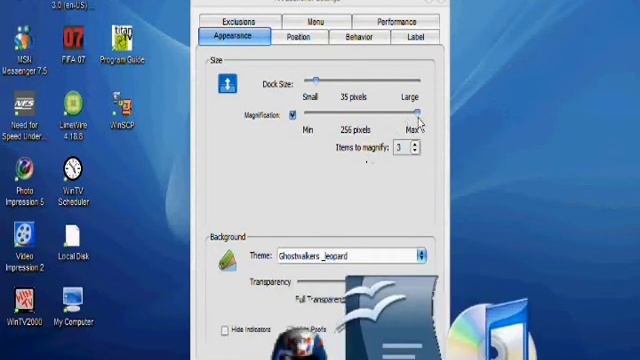Click the Items to magnify number field
Image resolution: width=640 pixels, height=360 pixels.
tap(402, 147)
